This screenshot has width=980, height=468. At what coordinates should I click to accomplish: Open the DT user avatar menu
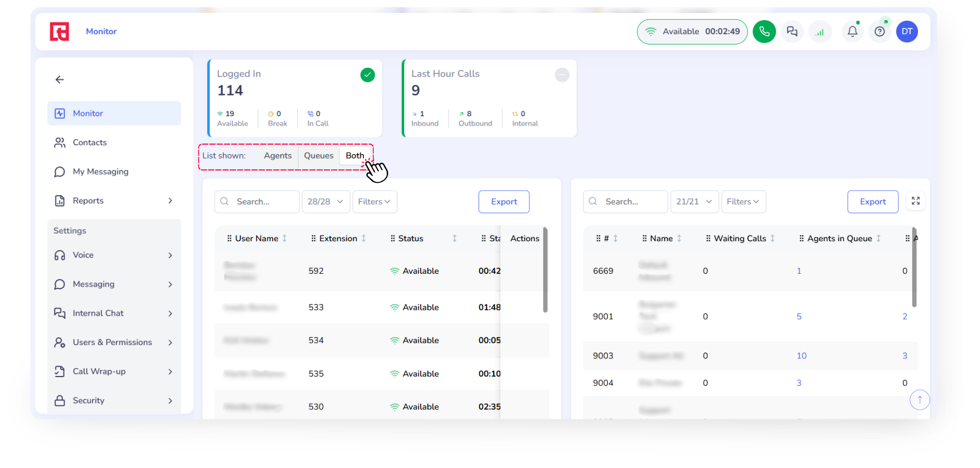(907, 32)
